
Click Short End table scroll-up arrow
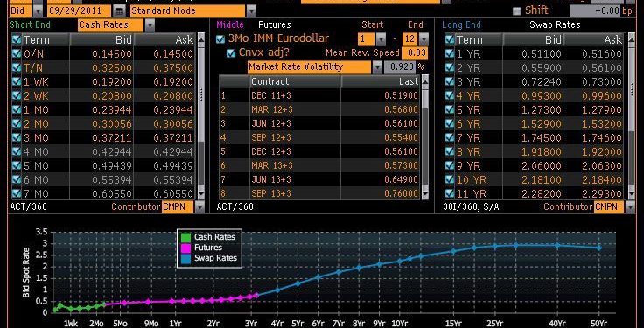tap(201, 39)
